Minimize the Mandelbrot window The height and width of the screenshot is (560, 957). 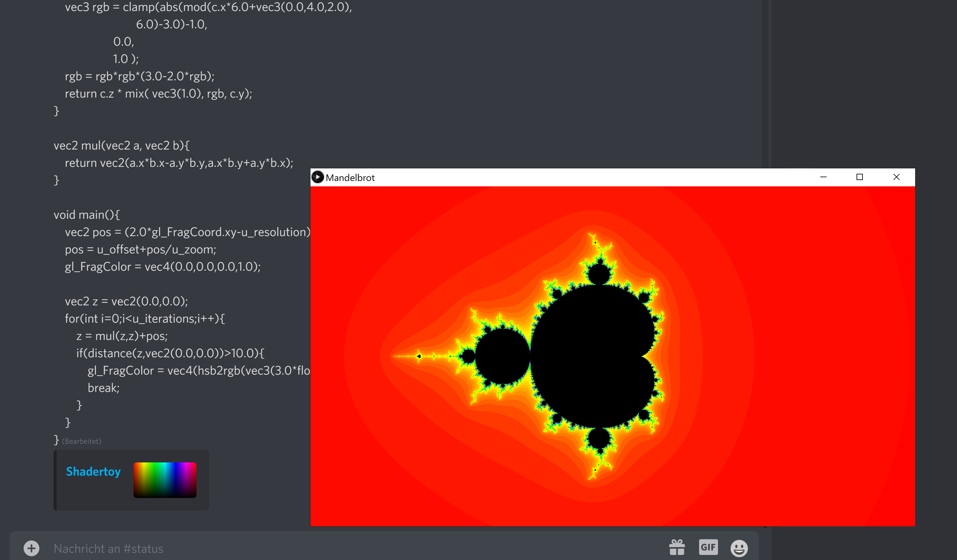pos(823,177)
